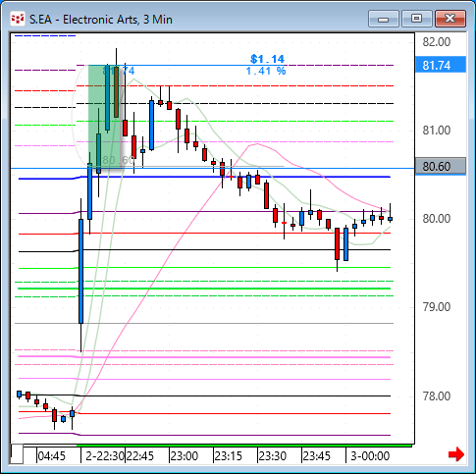The height and width of the screenshot is (474, 476).
Task: Click the 79.00 price scale label
Action: point(437,307)
